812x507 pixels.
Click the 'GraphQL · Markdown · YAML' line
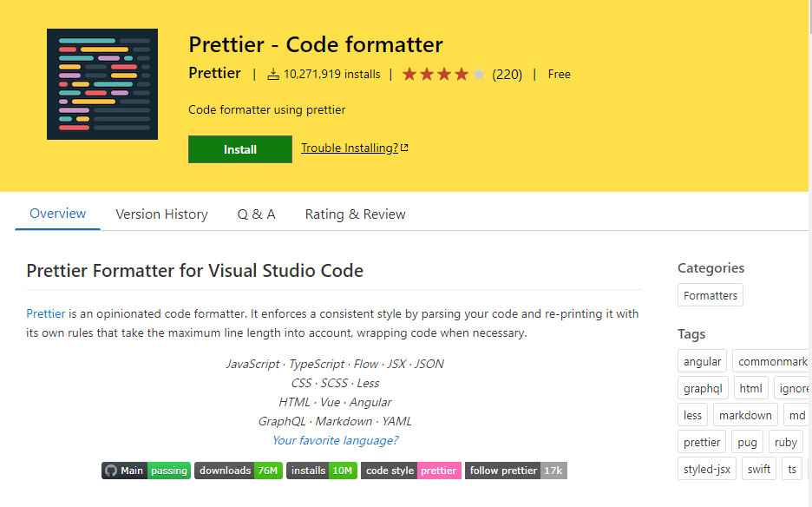(x=335, y=421)
